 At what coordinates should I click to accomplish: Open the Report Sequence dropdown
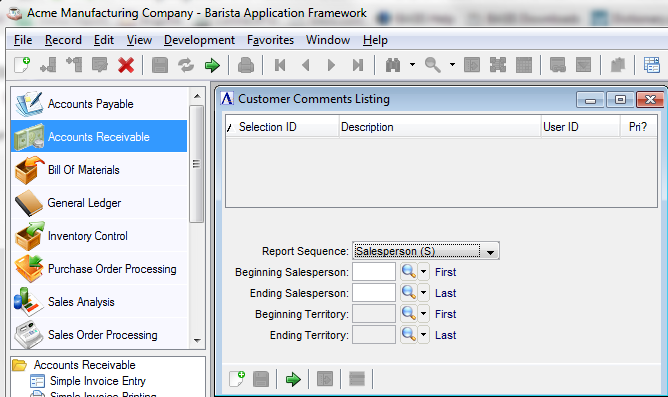[426, 251]
